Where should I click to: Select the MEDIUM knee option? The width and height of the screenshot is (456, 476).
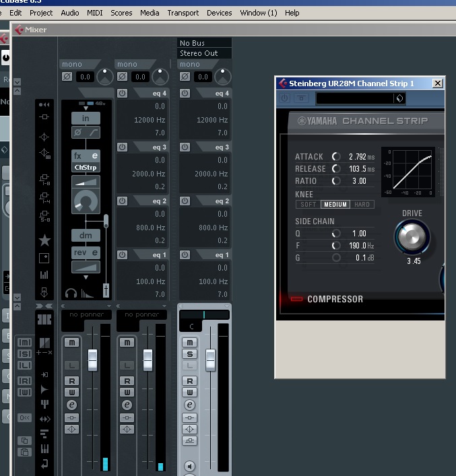click(x=335, y=204)
